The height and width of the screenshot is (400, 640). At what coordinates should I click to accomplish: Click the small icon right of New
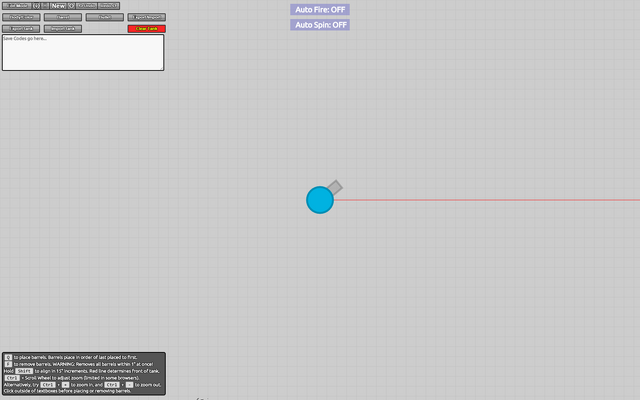[x=71, y=6]
